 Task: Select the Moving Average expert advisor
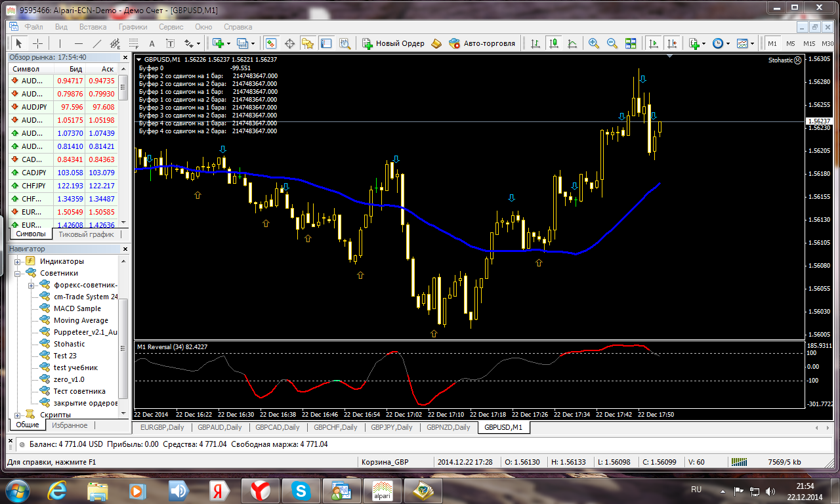[81, 320]
